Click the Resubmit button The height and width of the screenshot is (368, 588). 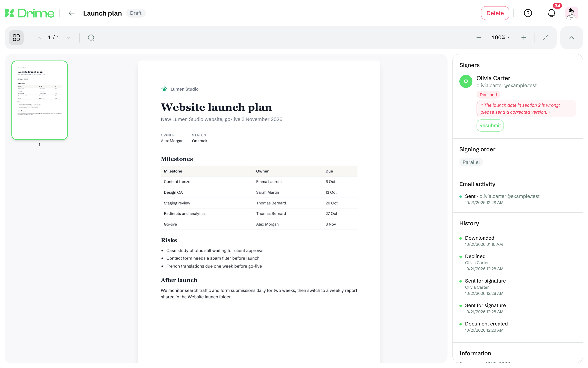[x=490, y=125]
